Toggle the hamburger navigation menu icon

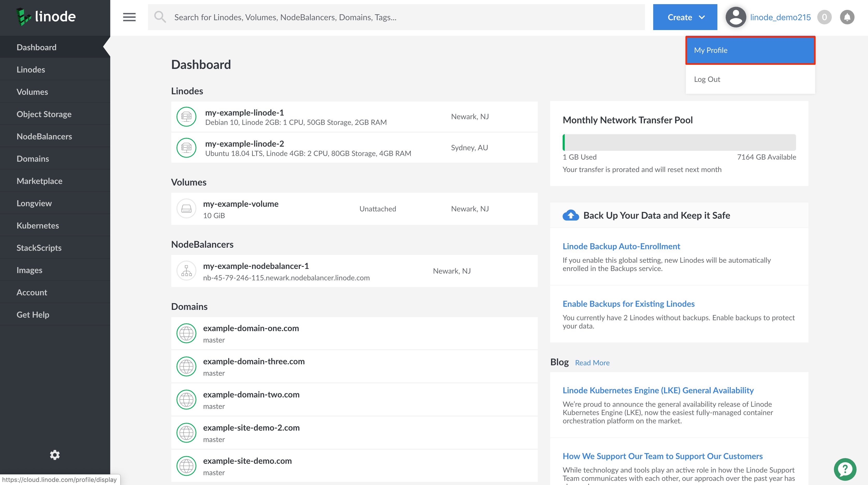129,17
